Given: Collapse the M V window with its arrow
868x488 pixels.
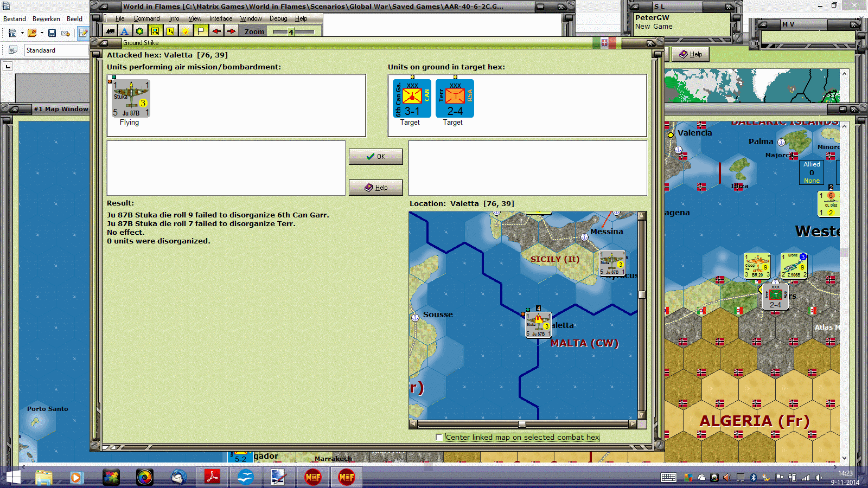Looking at the screenshot, I should (763, 24).
